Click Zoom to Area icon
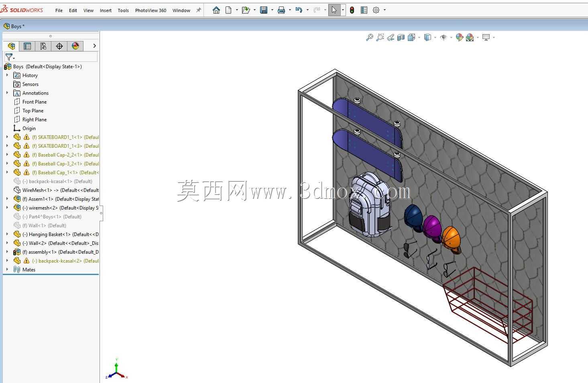588x383 pixels. [x=380, y=37]
